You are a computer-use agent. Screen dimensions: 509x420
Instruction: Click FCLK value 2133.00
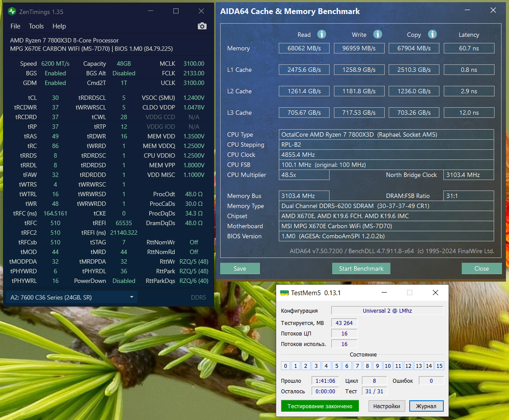[194, 74]
